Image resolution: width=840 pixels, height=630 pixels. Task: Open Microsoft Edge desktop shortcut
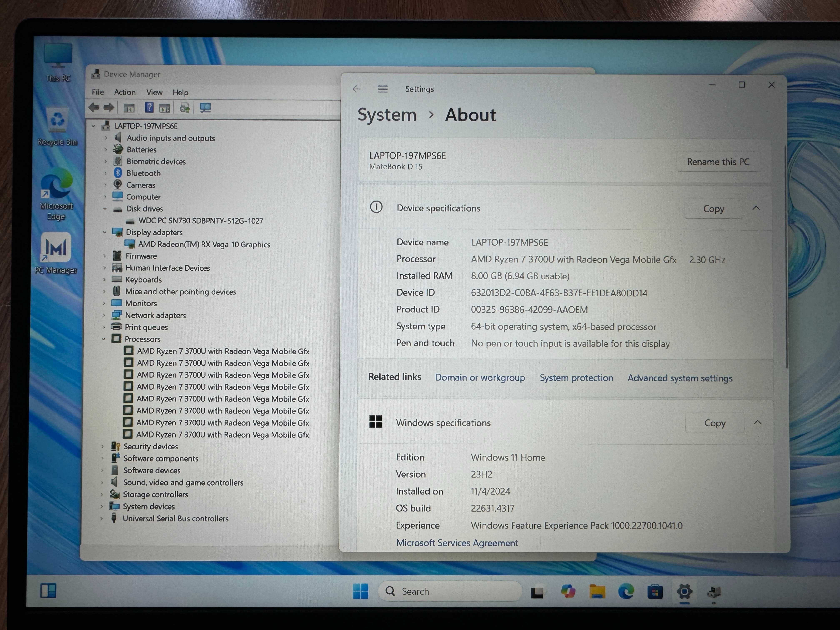(56, 194)
